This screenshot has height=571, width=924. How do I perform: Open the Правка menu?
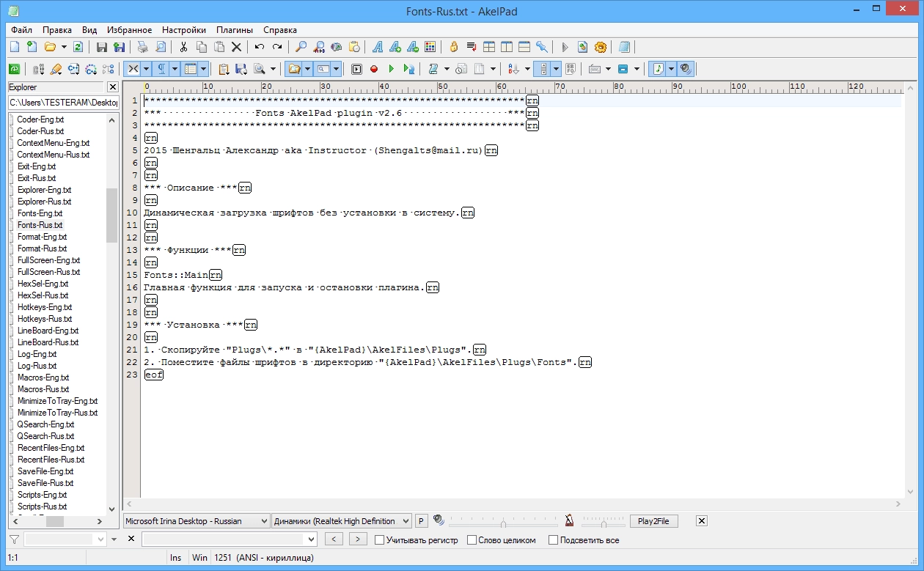coord(57,30)
